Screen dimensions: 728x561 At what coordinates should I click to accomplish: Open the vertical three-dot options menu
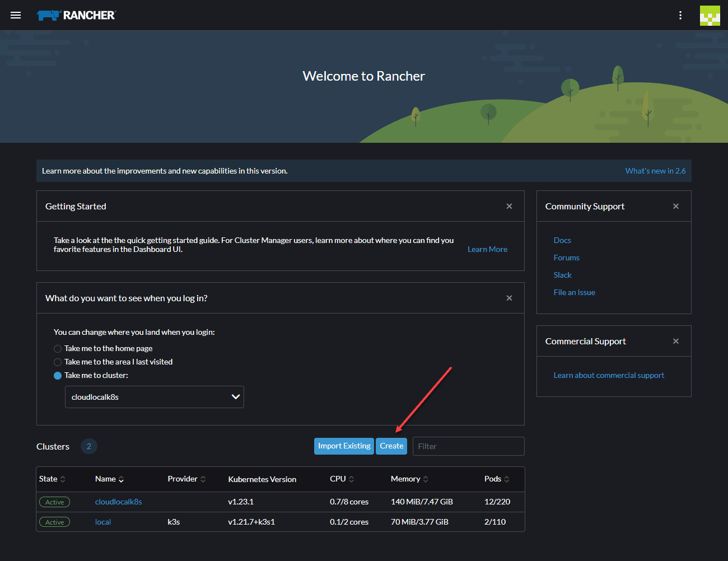coord(680,15)
